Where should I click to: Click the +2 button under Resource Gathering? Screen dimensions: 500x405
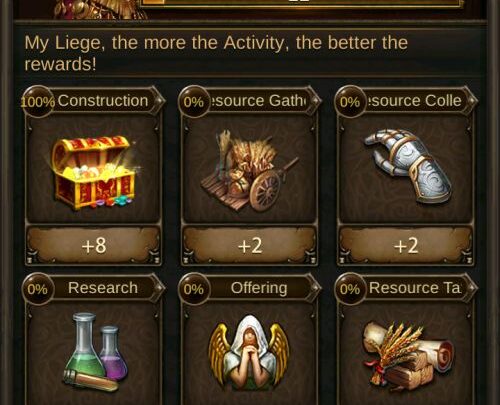[250, 246]
